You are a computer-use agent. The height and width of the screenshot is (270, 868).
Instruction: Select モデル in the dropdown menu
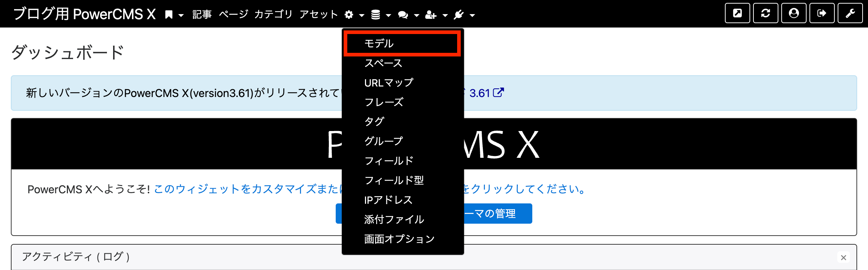[402, 43]
